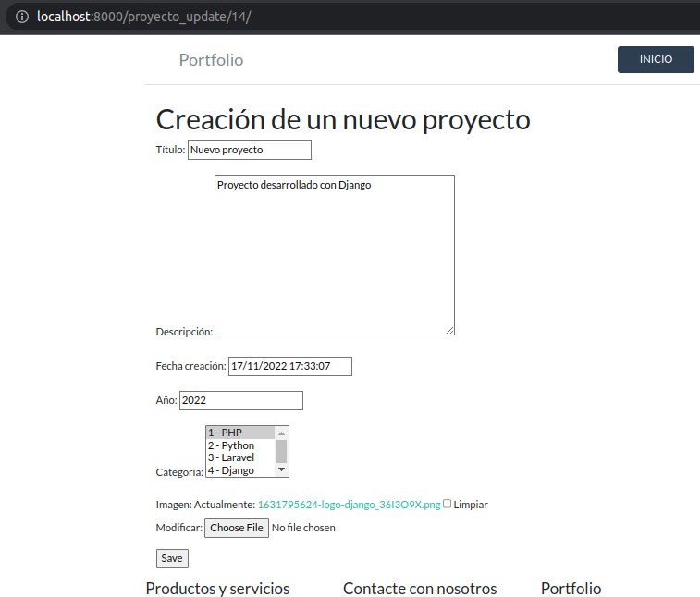Pick "3 - Laravel" category option

[x=239, y=457]
